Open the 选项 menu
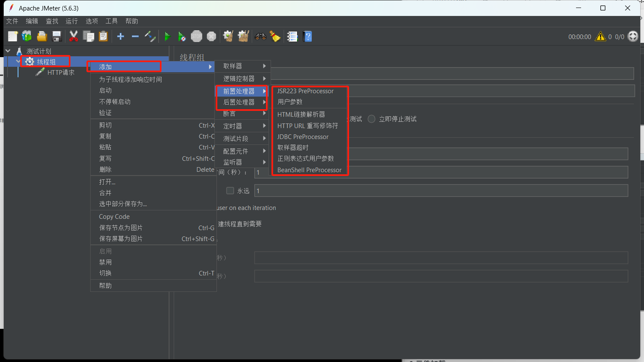644x362 pixels. pos(92,21)
